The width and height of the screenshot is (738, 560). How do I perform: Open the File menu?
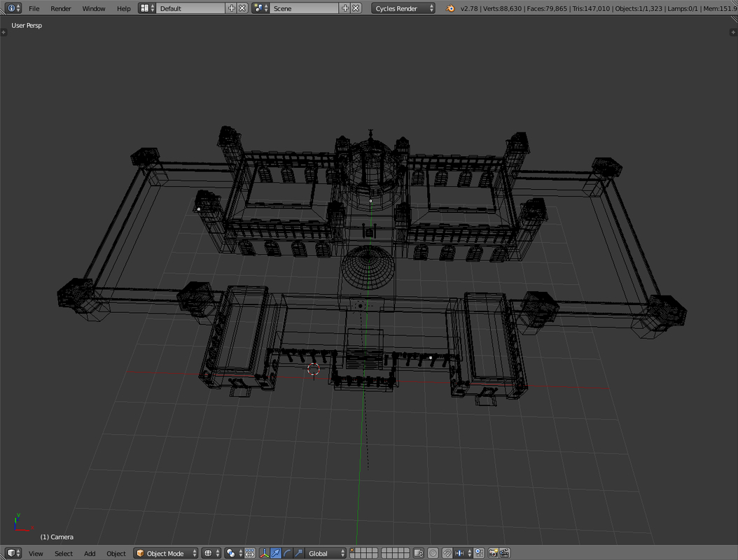[34, 8]
